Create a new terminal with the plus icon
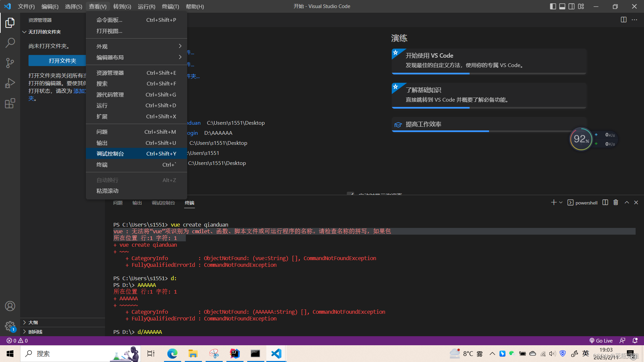The image size is (644, 362). [553, 202]
